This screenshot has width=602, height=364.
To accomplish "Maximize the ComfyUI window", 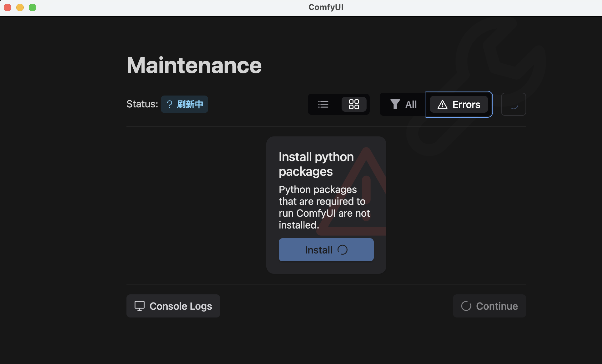I will (x=32, y=7).
